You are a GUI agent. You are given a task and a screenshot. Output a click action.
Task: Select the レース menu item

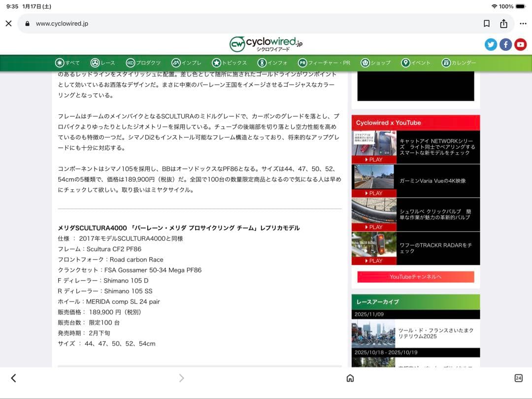102,63
